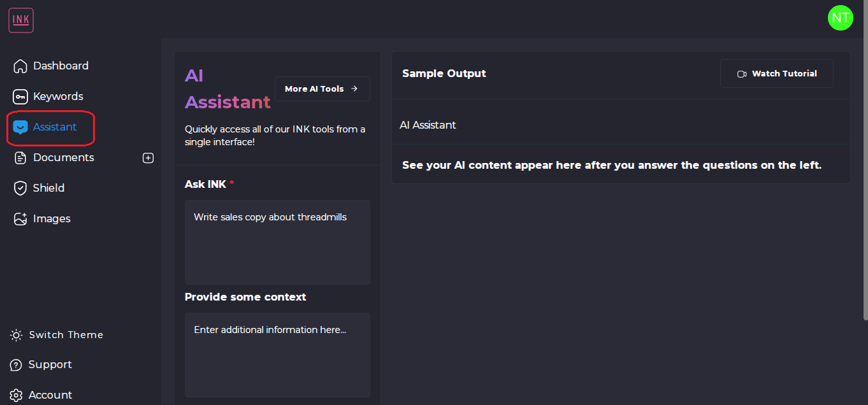Toggle Switch Theme option

point(66,335)
